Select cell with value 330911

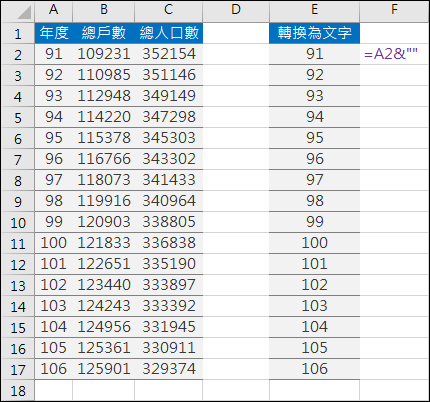[x=169, y=348]
